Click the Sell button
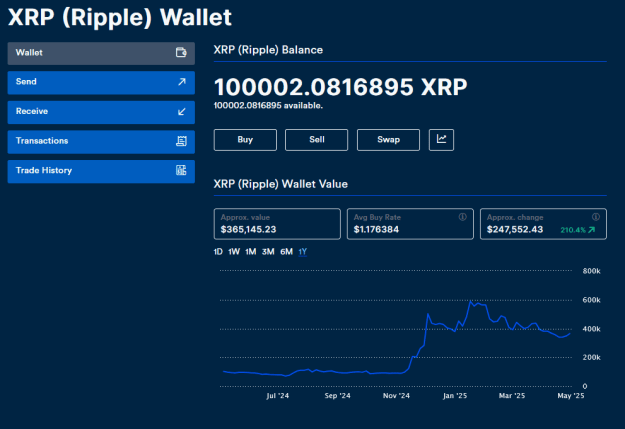 (316, 140)
